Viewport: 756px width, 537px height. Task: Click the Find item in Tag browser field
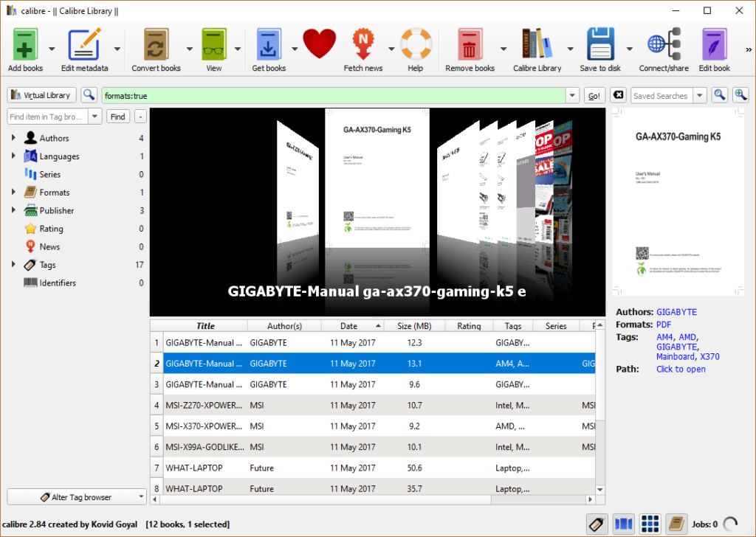[48, 116]
